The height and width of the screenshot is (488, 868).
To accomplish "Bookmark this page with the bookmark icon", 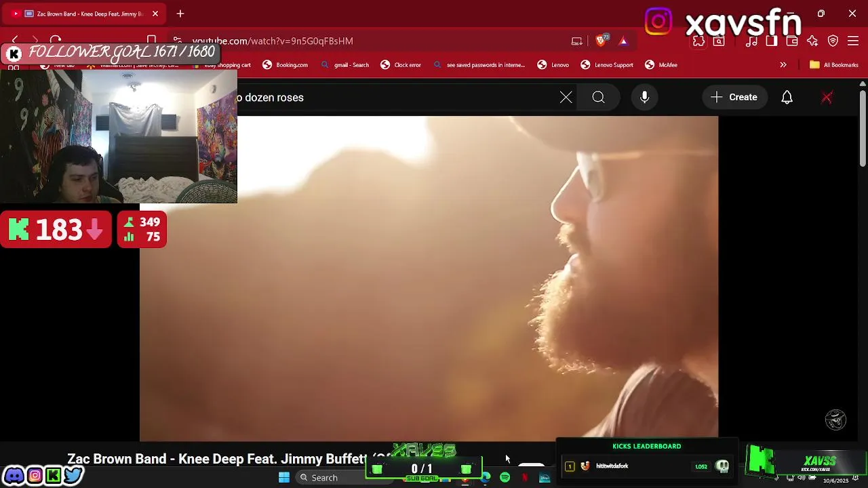I will (x=151, y=39).
